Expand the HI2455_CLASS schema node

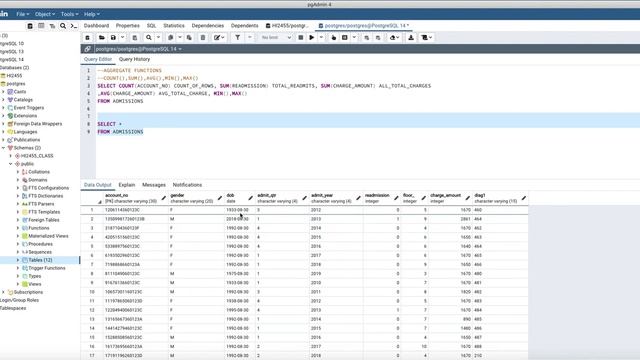tap(11, 156)
